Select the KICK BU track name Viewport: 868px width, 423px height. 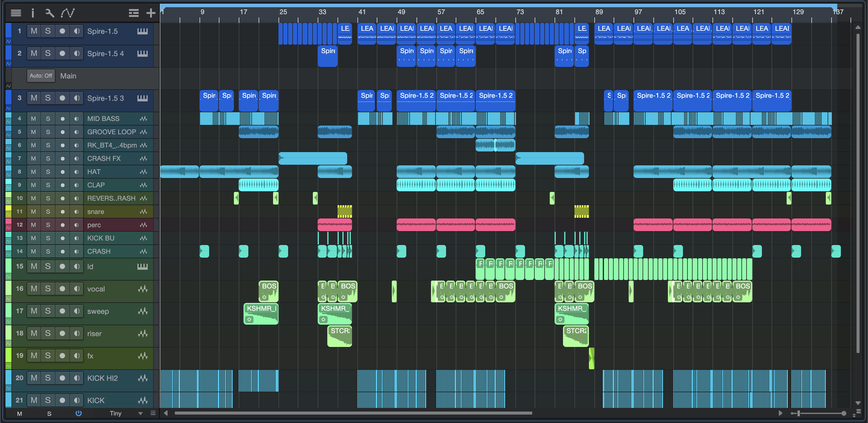click(101, 238)
